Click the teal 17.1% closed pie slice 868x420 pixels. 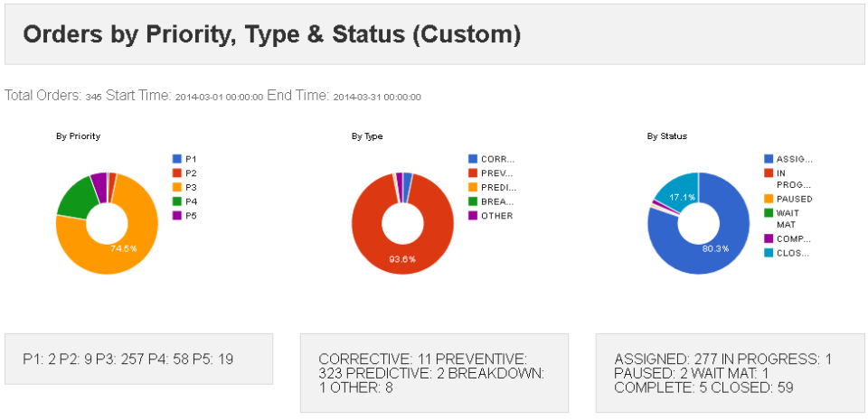[680, 188]
